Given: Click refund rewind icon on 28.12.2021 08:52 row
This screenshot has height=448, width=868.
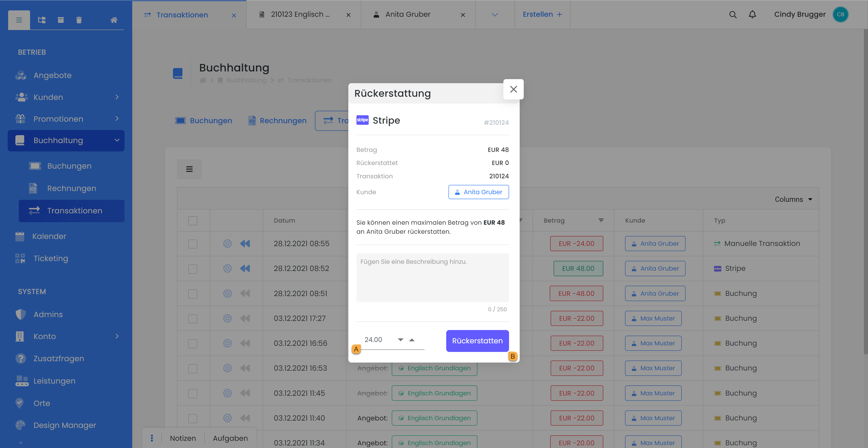Looking at the screenshot, I should [x=245, y=269].
